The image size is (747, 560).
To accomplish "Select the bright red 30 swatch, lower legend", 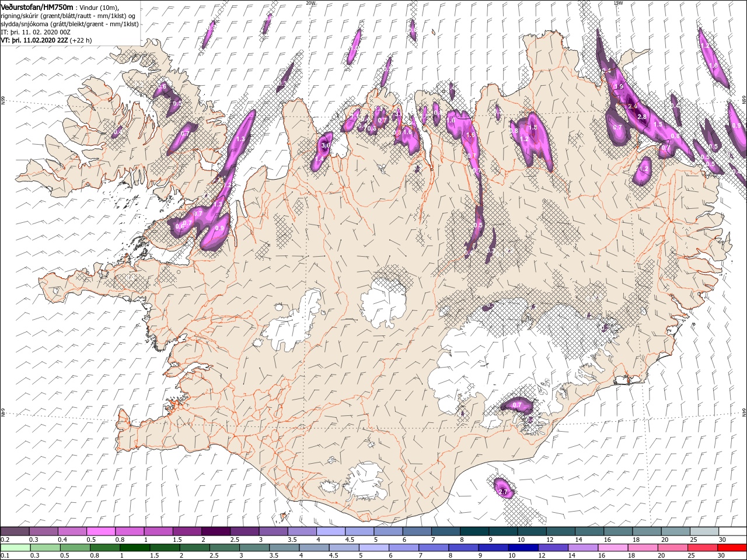I will pos(732,547).
